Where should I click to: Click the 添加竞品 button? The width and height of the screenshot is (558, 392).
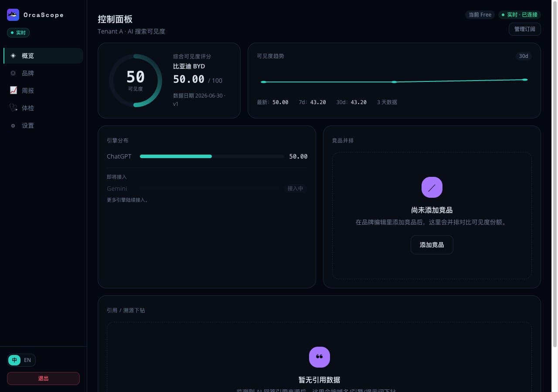(x=432, y=245)
